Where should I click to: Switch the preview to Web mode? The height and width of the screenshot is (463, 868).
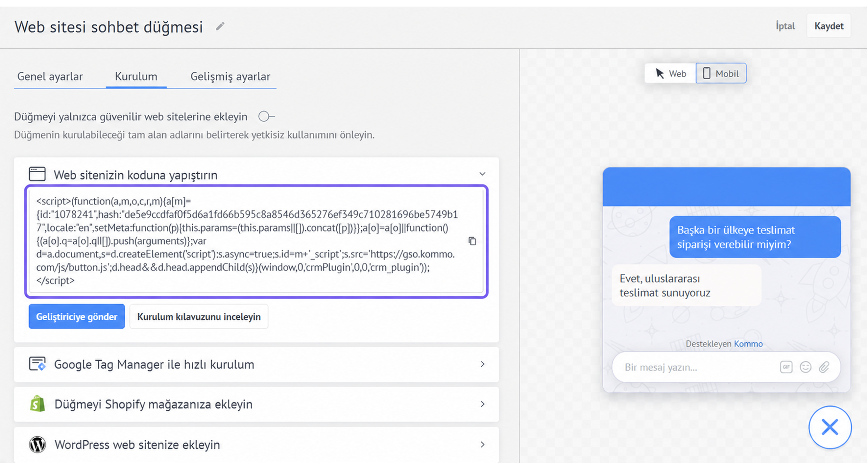[670, 73]
